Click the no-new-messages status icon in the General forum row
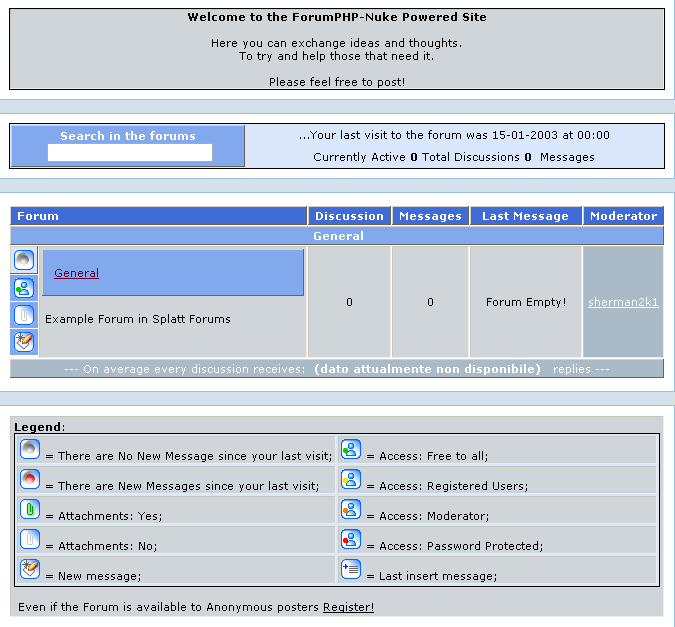 [24, 261]
